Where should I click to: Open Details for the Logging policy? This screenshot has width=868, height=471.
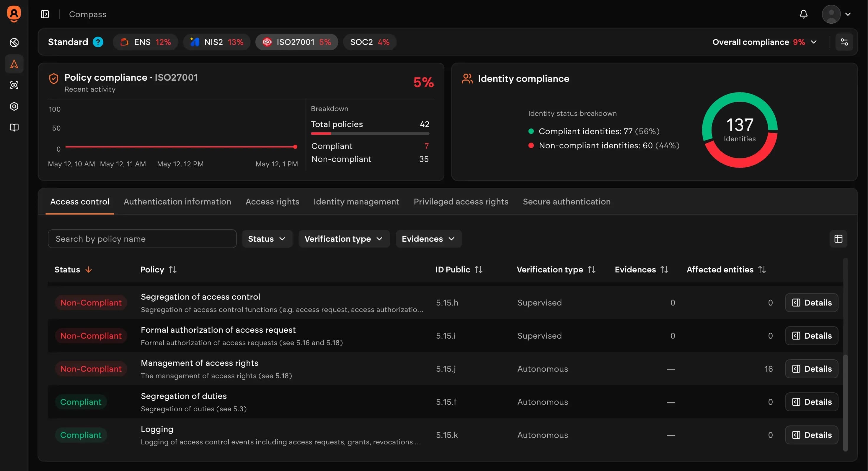point(811,435)
